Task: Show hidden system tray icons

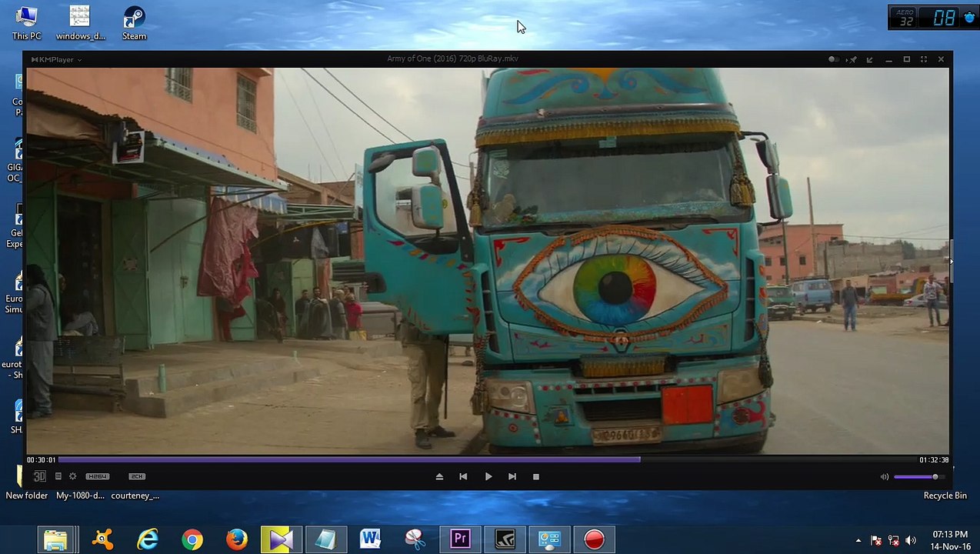Action: 858,540
